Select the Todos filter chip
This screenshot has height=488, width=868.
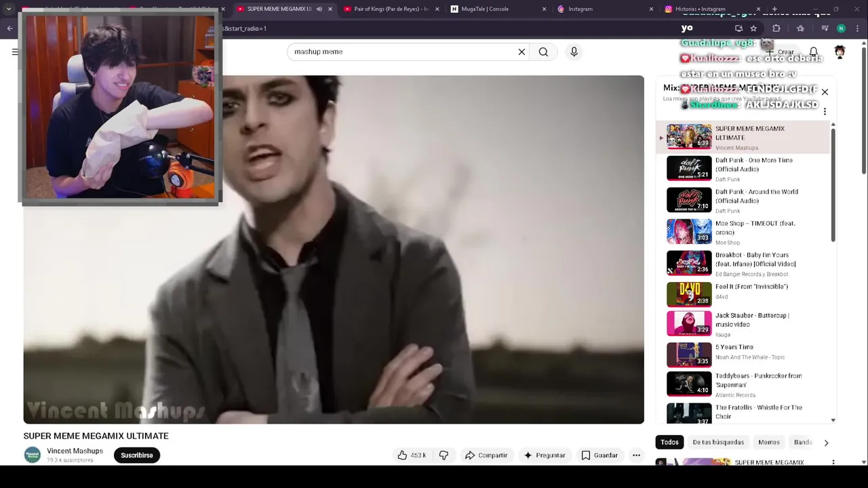(x=669, y=442)
